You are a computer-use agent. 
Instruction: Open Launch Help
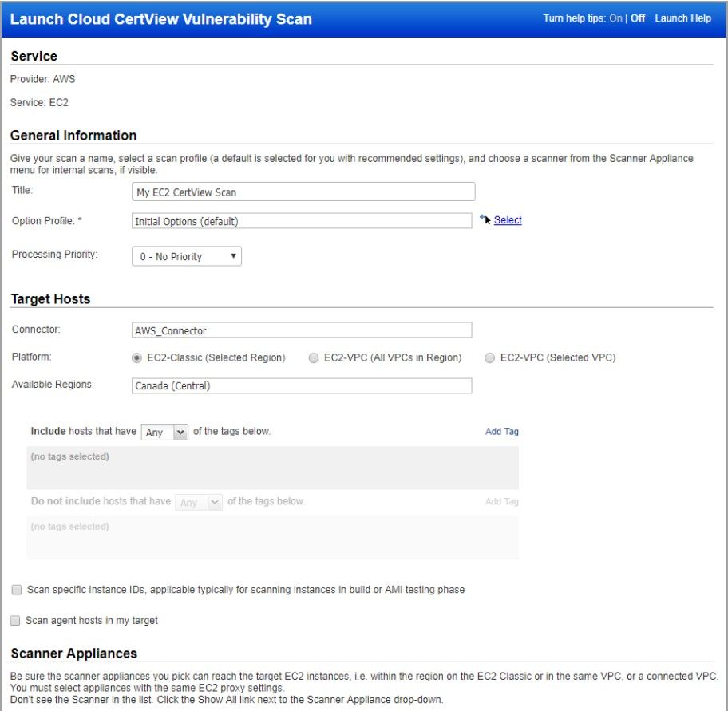(682, 18)
